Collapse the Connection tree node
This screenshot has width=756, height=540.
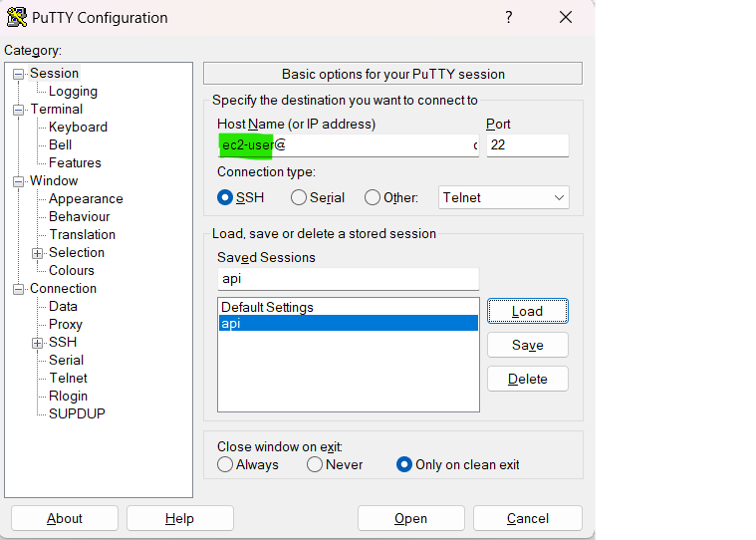point(18,289)
